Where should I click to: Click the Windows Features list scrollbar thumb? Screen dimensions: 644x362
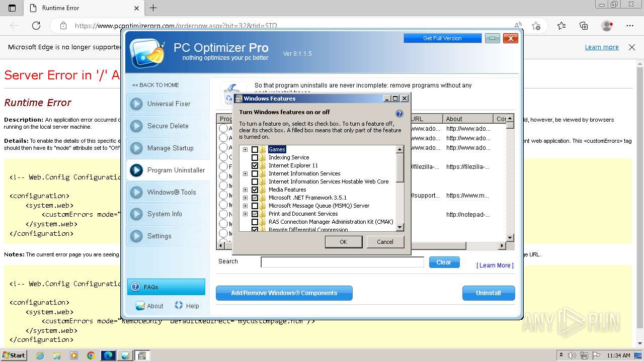(x=400, y=168)
